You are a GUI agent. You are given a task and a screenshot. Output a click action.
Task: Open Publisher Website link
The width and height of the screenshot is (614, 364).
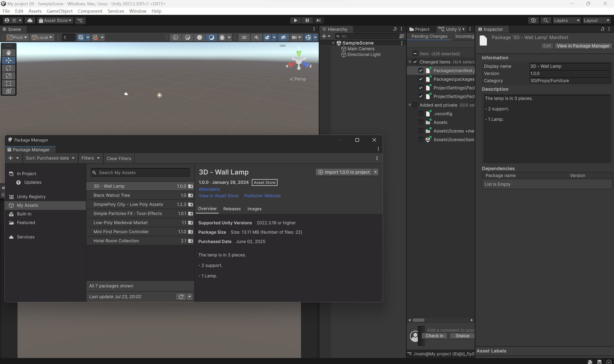tap(262, 196)
